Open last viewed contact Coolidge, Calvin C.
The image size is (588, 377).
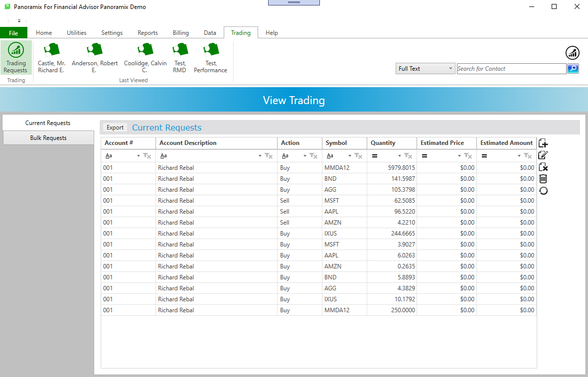coord(145,58)
